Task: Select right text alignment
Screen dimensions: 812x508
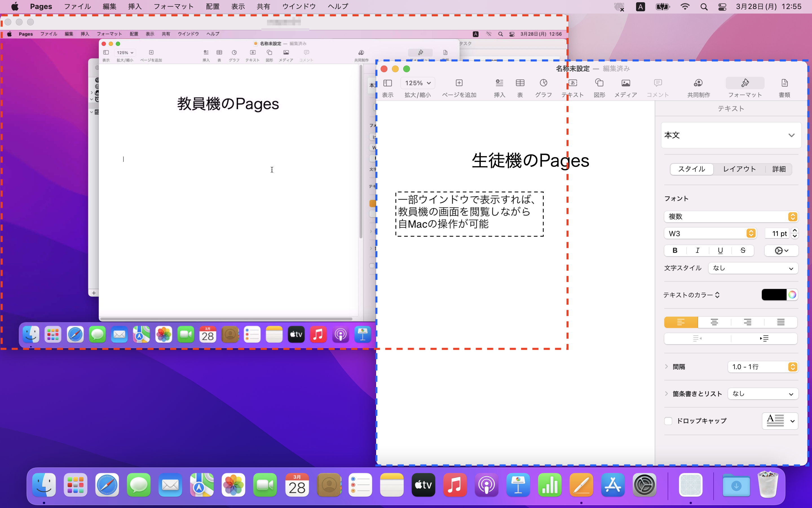Action: click(x=747, y=322)
